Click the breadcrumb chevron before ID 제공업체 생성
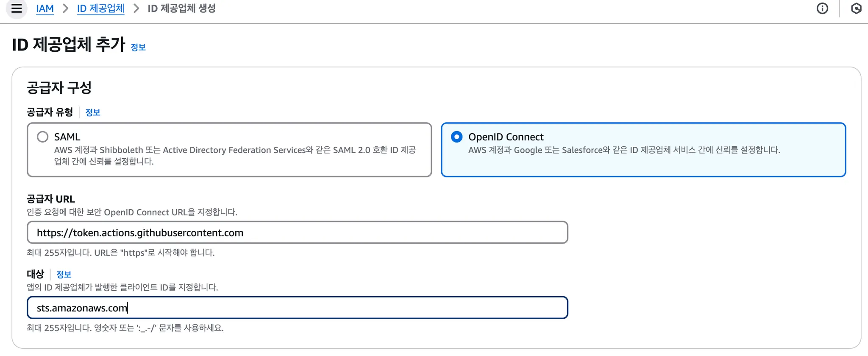This screenshot has height=356, width=868. click(136, 8)
